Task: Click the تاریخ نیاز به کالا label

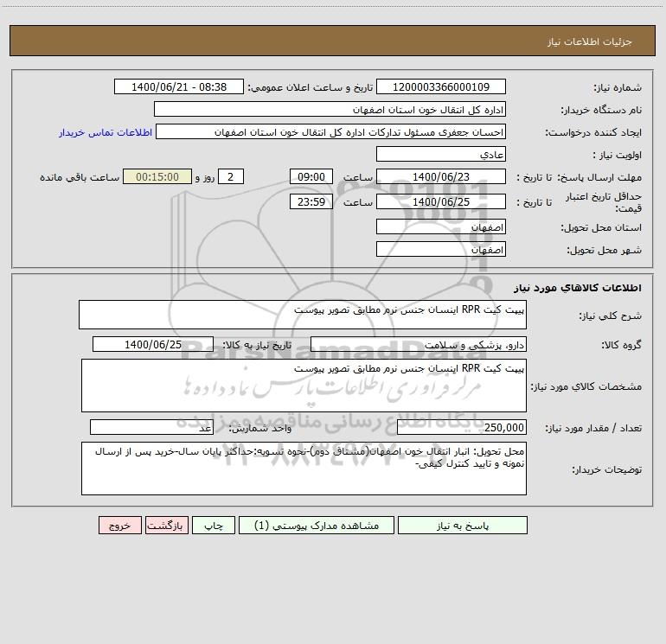Action: (257, 345)
